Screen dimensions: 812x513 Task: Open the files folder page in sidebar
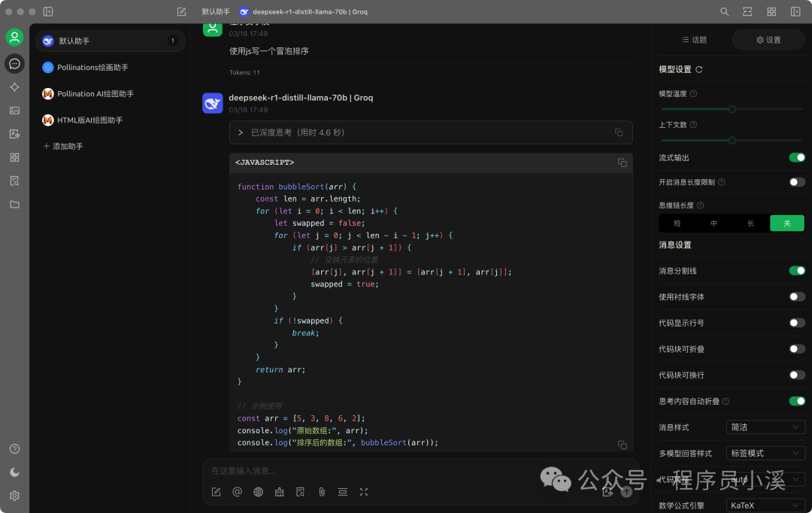pyautogui.click(x=14, y=204)
